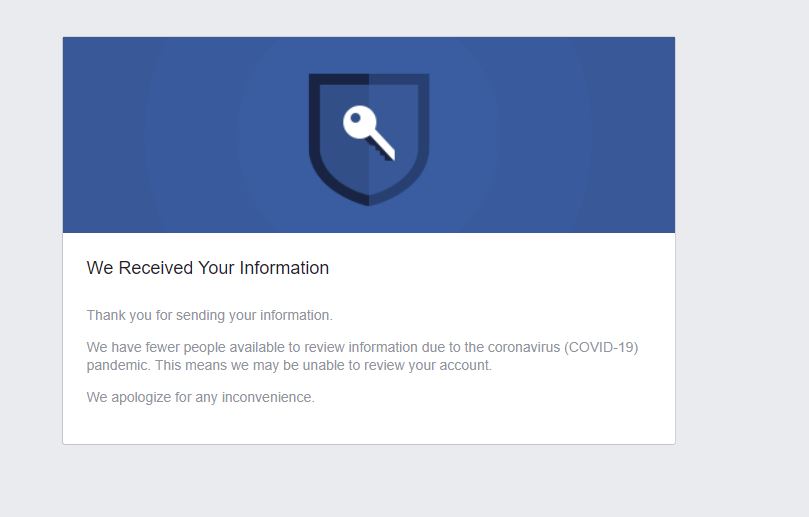Image resolution: width=809 pixels, height=517 pixels.
Task: Select the "We Received Your Information" heading
Action: pos(207,268)
